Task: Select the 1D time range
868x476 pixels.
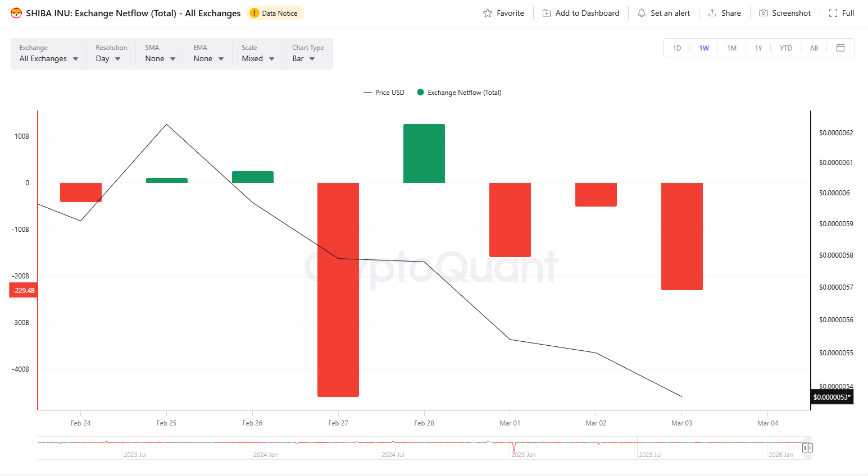Action: pyautogui.click(x=677, y=48)
